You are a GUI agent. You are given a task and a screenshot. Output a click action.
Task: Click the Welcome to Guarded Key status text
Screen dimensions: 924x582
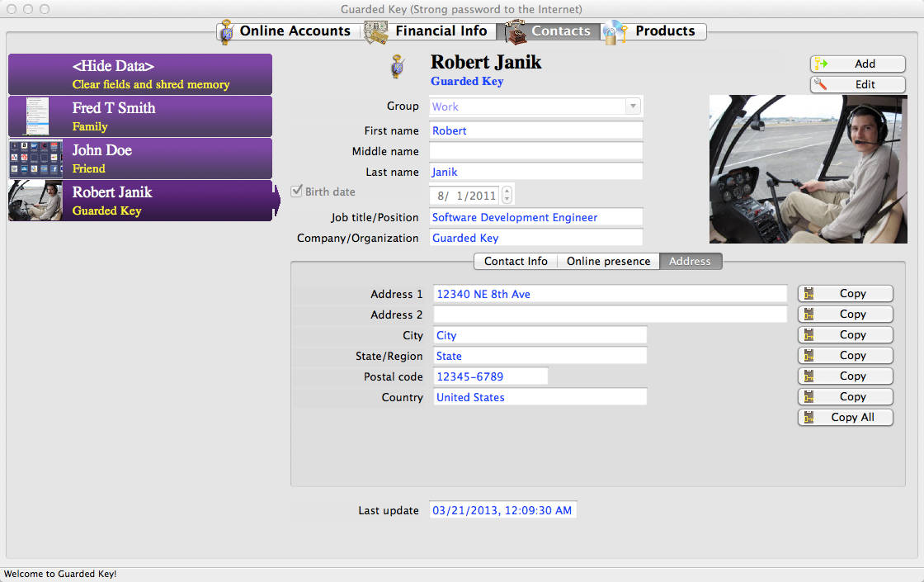60,574
